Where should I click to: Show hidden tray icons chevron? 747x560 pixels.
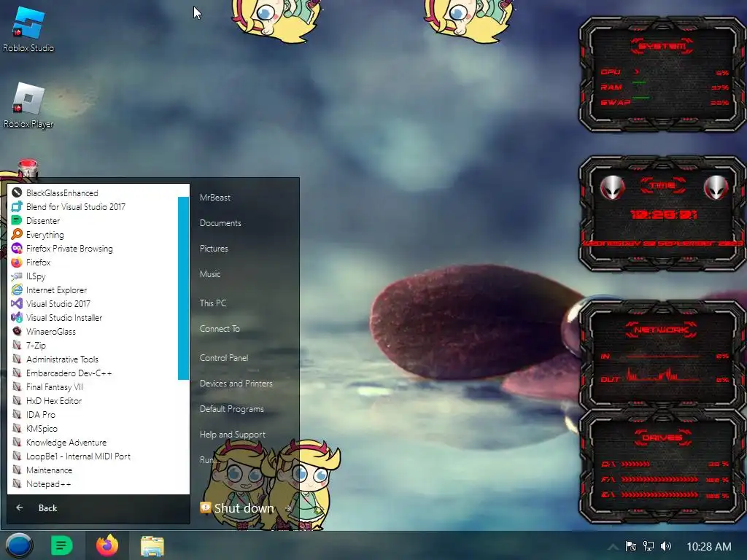click(x=613, y=547)
